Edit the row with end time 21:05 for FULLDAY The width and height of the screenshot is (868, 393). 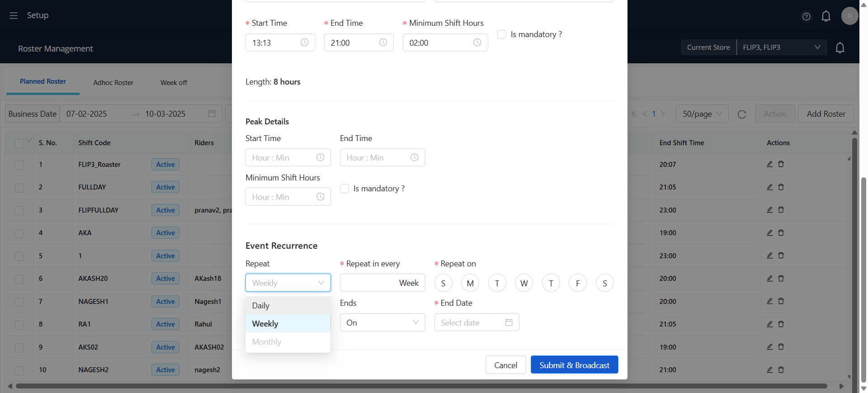click(x=769, y=187)
